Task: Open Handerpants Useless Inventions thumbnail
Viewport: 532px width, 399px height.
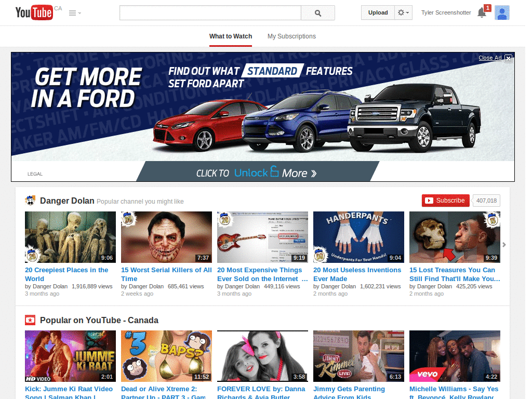Action: (x=358, y=237)
